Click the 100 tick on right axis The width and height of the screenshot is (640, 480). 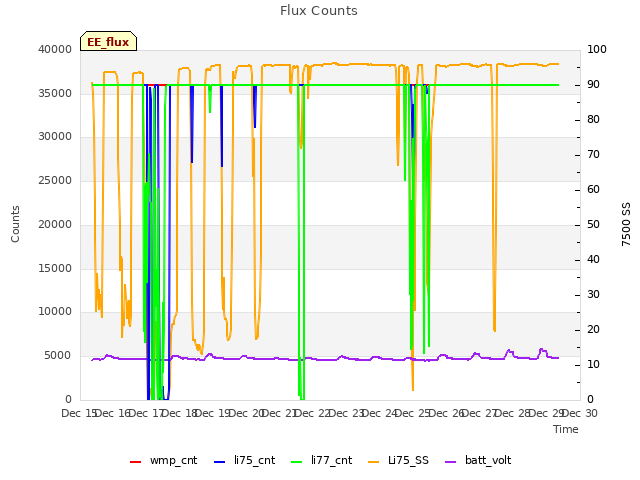tap(597, 49)
